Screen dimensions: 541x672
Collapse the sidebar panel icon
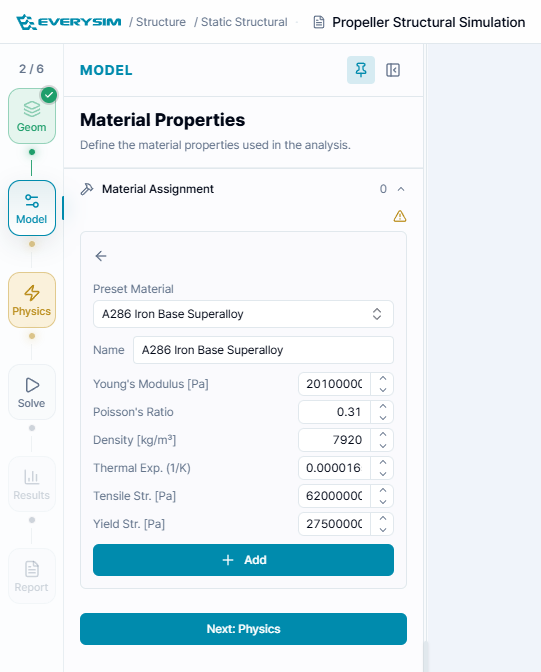click(x=393, y=70)
